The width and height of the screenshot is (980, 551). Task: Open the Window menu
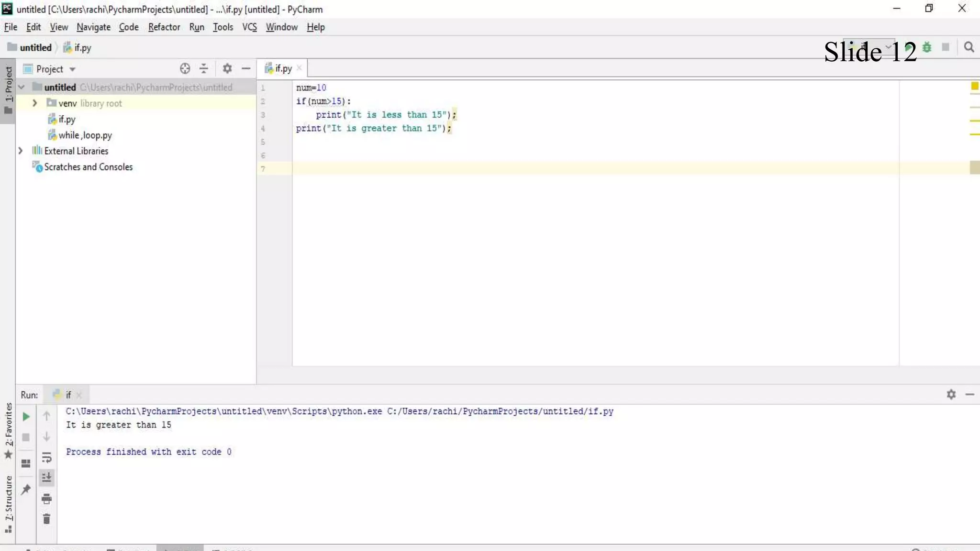[x=281, y=27]
